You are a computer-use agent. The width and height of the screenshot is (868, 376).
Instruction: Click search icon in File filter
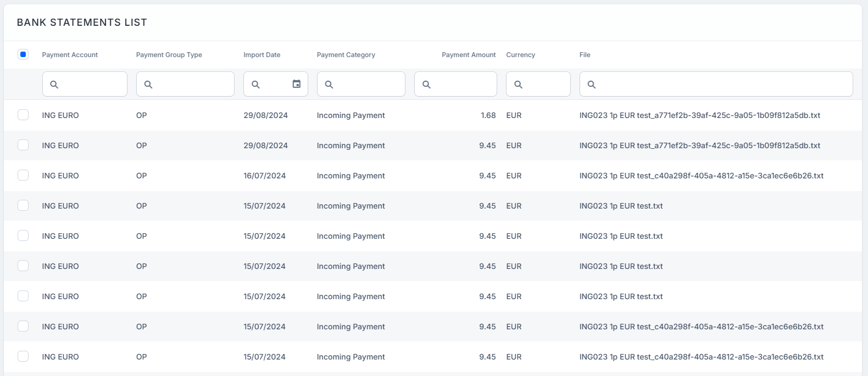(x=592, y=85)
